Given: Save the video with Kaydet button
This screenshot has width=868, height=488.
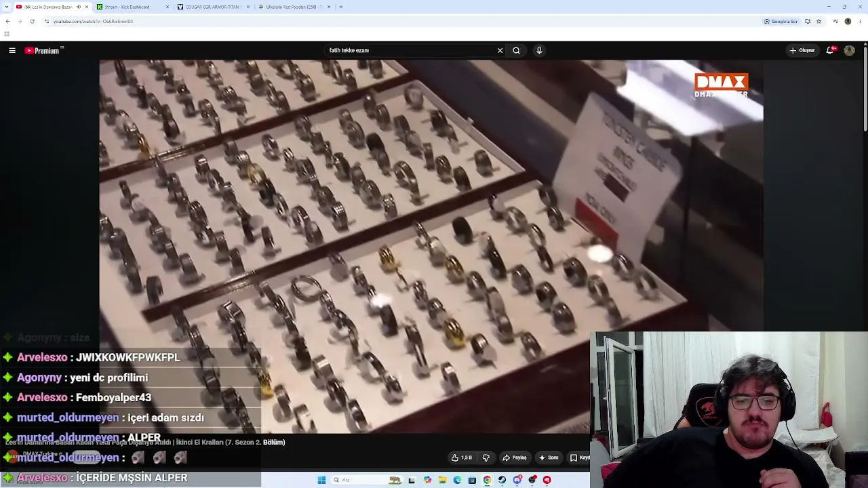Looking at the screenshot, I should [580, 457].
